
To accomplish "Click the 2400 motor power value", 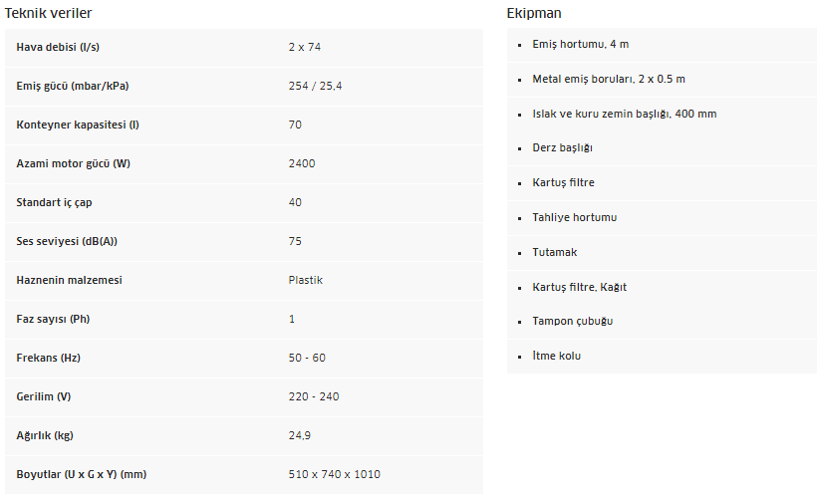I will click(302, 163).
